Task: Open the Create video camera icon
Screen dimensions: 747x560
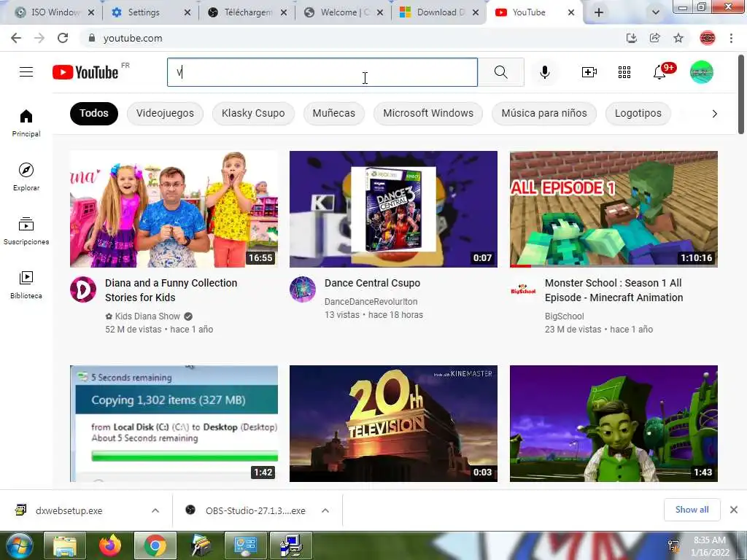Action: (589, 72)
